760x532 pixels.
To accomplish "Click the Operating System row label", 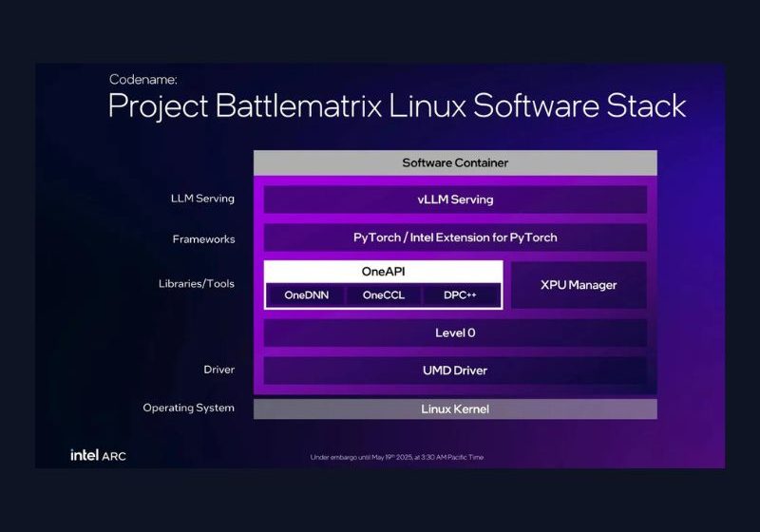I will (x=188, y=408).
